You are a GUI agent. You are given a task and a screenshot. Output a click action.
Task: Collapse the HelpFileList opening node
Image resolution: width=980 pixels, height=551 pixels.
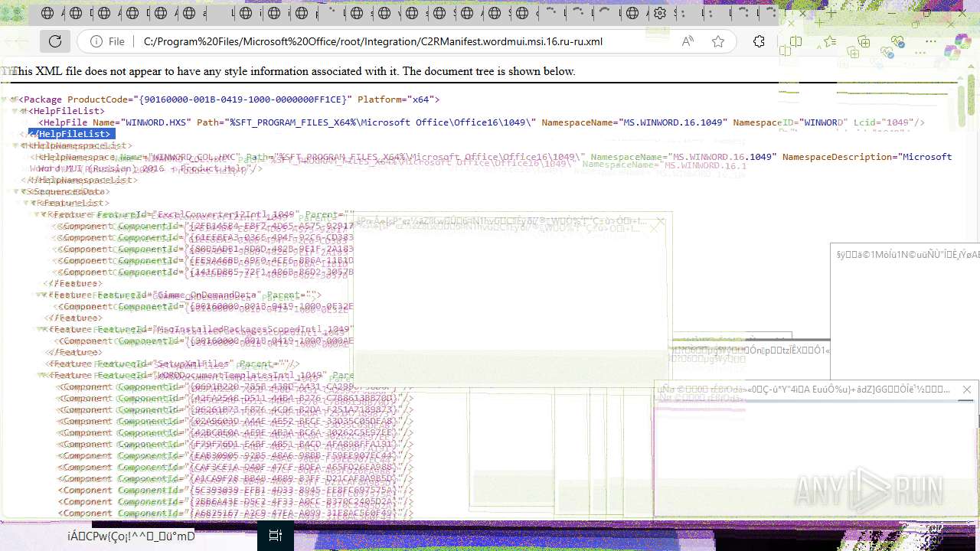[24, 111]
